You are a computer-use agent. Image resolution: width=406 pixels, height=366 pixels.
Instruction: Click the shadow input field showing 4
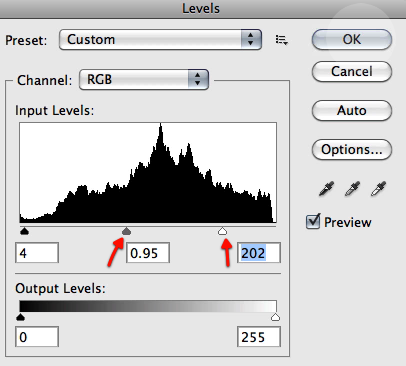point(37,253)
